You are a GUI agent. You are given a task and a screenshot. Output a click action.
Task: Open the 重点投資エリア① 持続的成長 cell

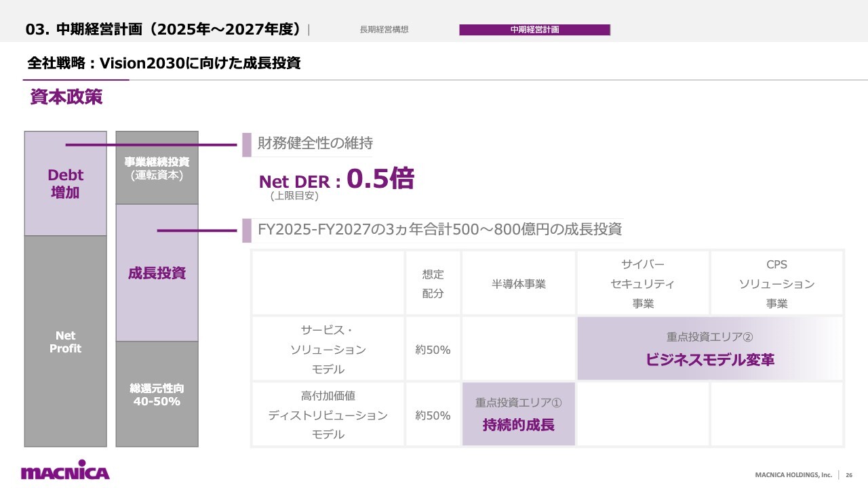click(518, 414)
